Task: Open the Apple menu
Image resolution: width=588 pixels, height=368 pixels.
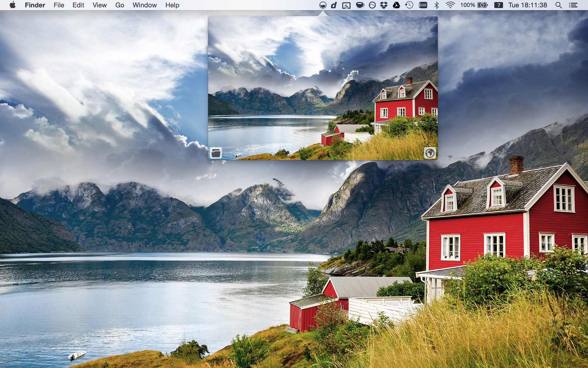Action: point(13,5)
